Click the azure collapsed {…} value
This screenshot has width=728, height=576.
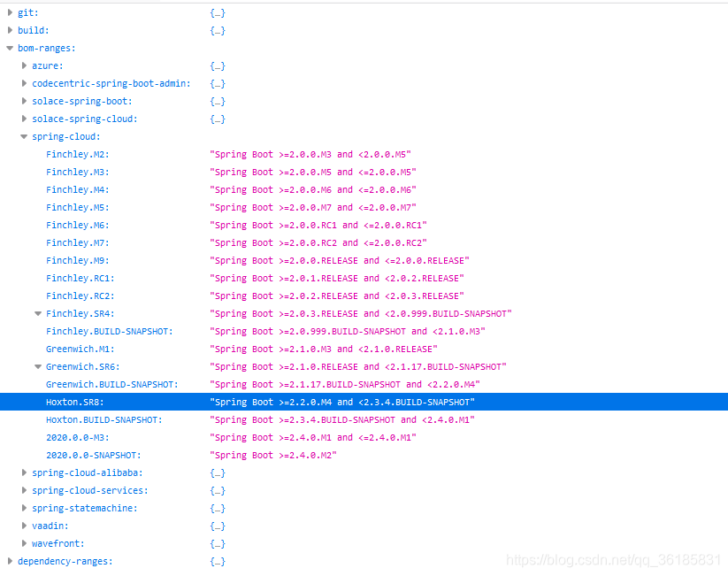click(x=218, y=66)
